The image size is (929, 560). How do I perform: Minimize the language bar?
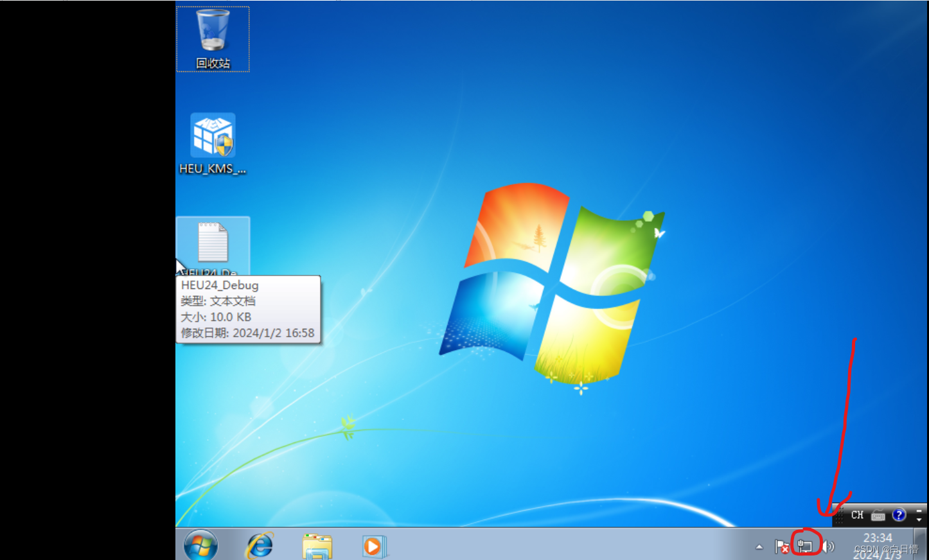click(919, 511)
